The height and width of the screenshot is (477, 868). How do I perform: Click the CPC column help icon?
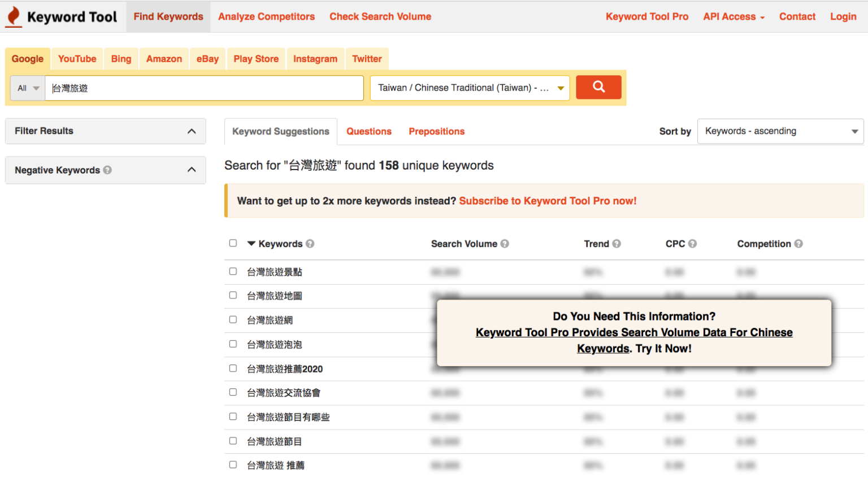pyautogui.click(x=692, y=244)
